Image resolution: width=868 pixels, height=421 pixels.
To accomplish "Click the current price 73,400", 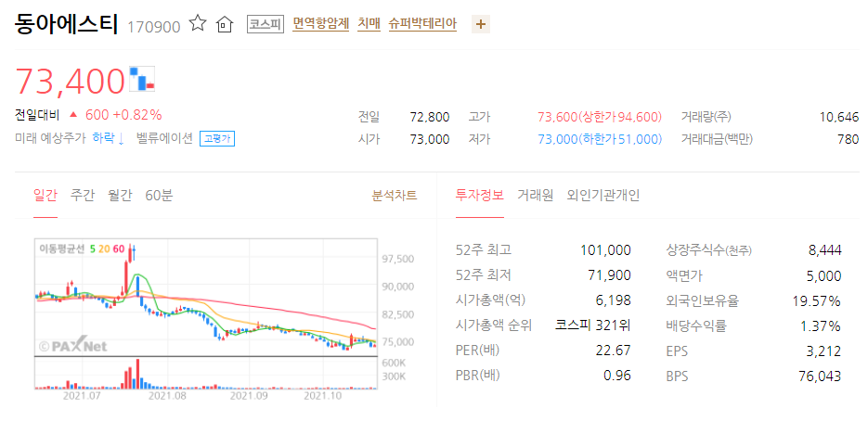I will pyautogui.click(x=71, y=81).
